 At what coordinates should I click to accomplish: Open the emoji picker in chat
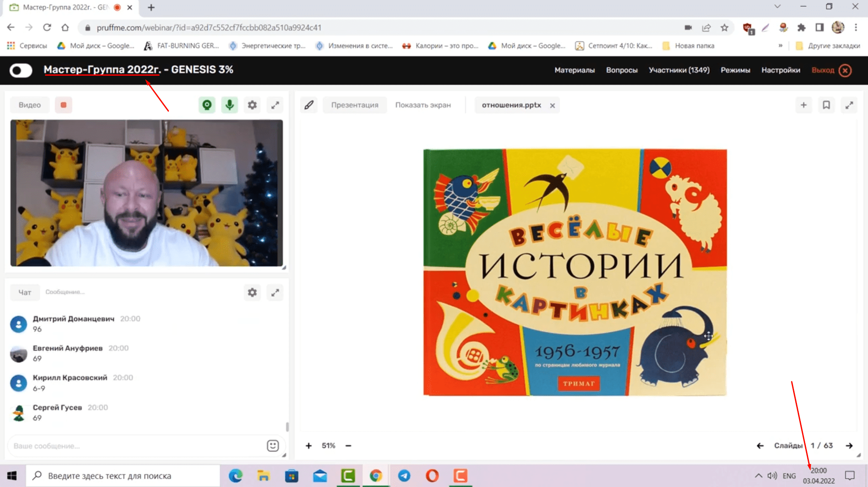click(273, 446)
